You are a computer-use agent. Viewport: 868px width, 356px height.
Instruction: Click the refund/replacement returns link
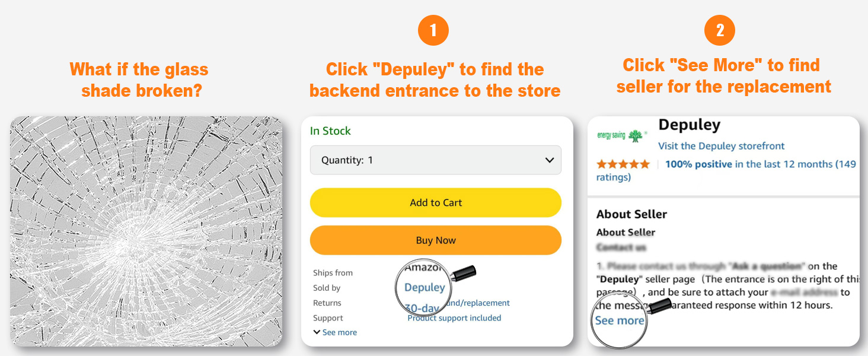[x=478, y=303]
